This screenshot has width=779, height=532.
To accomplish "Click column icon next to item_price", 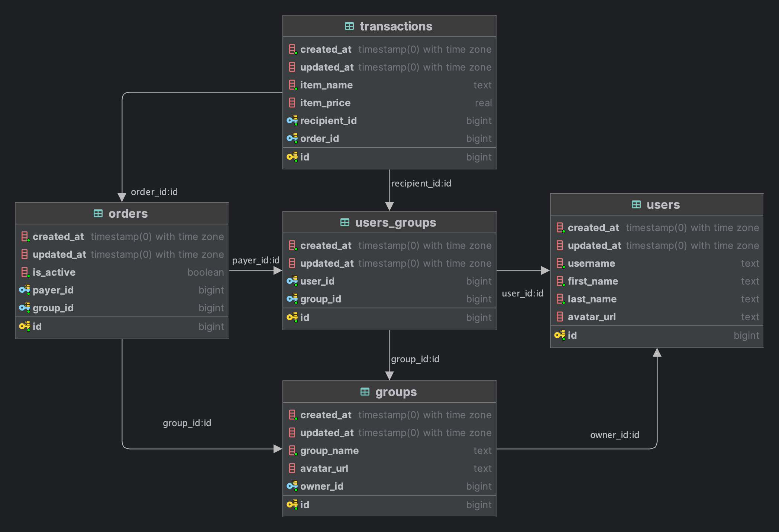I will [x=292, y=103].
